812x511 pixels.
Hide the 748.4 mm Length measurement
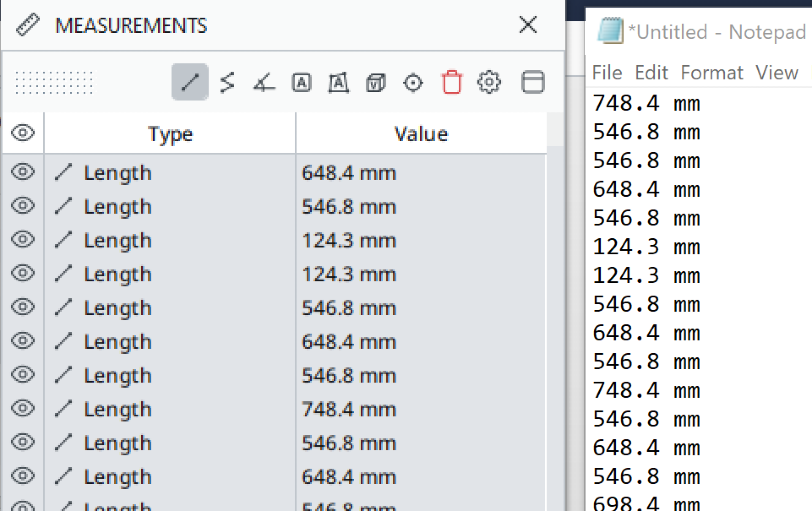(23, 408)
